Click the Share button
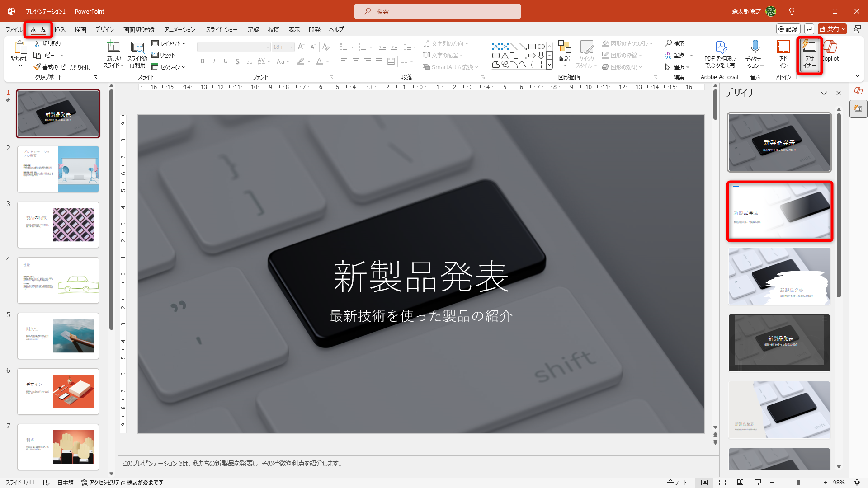 pyautogui.click(x=829, y=29)
